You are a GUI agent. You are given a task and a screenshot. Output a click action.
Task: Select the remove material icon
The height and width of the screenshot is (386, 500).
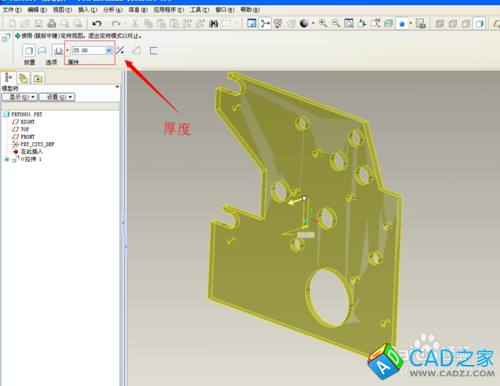click(x=136, y=50)
